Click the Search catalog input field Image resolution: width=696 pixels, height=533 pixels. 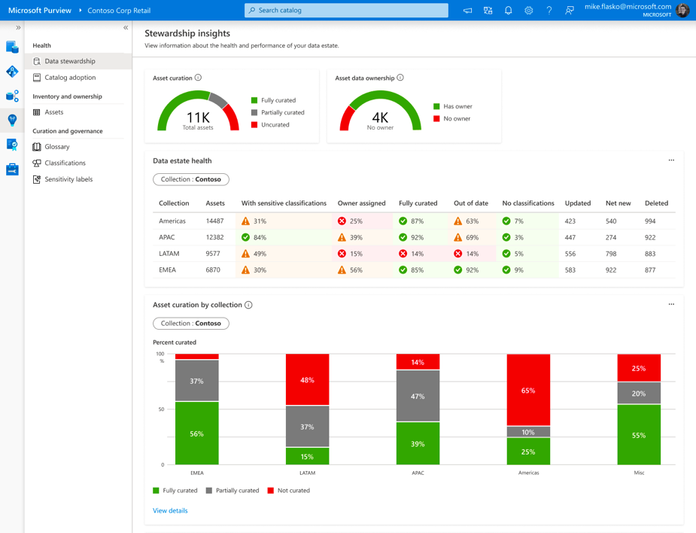[347, 10]
